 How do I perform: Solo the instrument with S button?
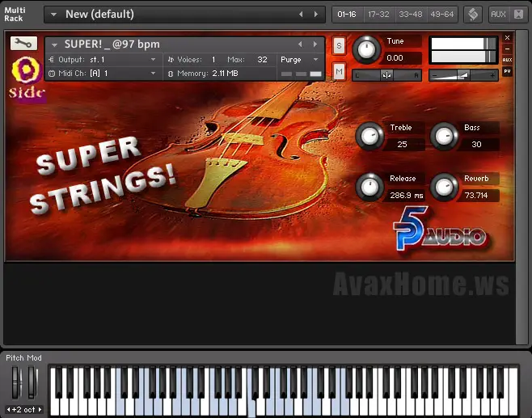point(339,45)
